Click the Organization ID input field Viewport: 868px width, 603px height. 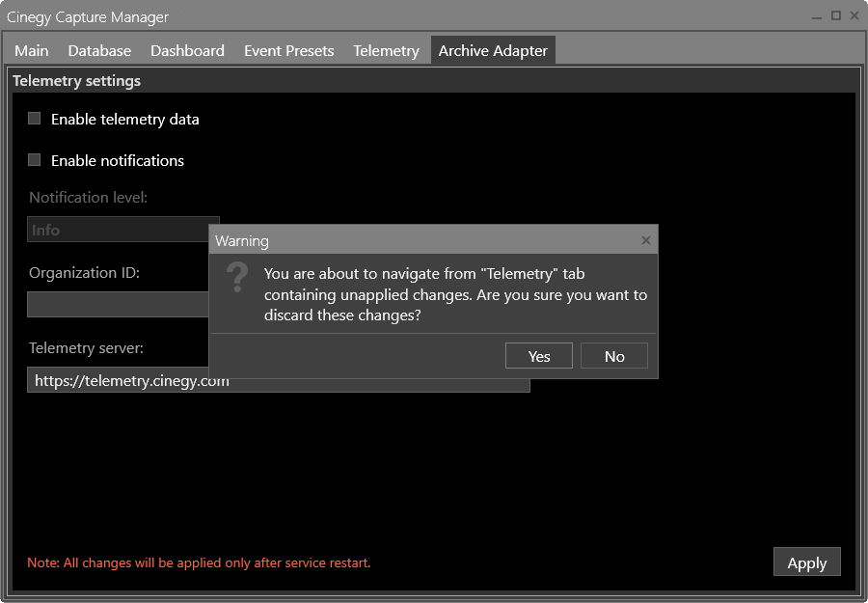click(116, 305)
